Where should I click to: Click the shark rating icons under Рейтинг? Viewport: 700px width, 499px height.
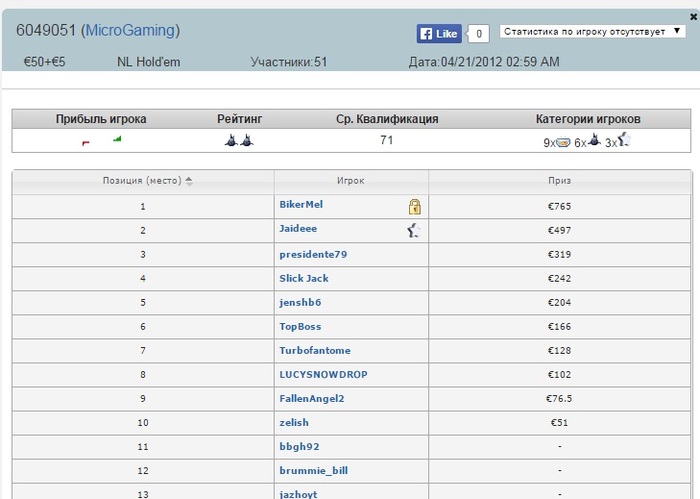[x=239, y=141]
